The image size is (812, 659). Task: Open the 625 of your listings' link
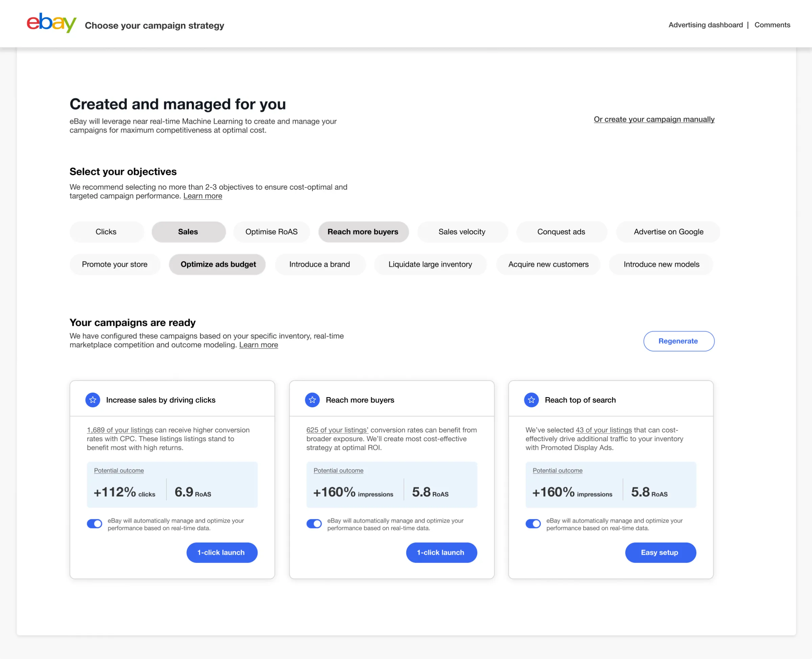click(337, 430)
